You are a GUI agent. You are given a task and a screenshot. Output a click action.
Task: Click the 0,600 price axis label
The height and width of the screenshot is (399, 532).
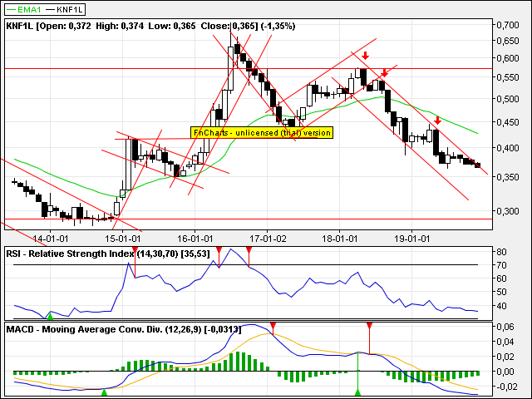click(508, 58)
